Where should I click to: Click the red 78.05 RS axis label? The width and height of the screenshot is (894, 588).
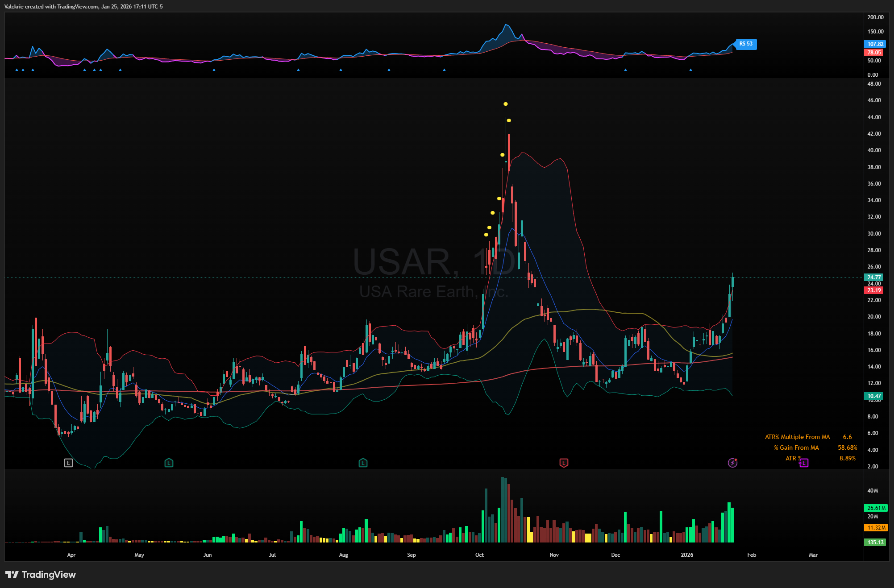[874, 53]
